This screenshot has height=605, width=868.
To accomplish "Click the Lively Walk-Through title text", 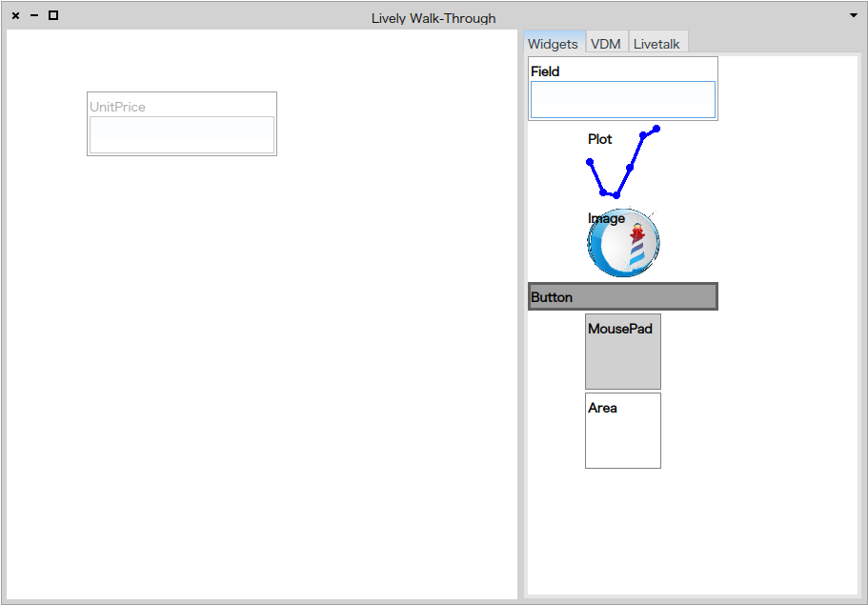I will tap(434, 18).
